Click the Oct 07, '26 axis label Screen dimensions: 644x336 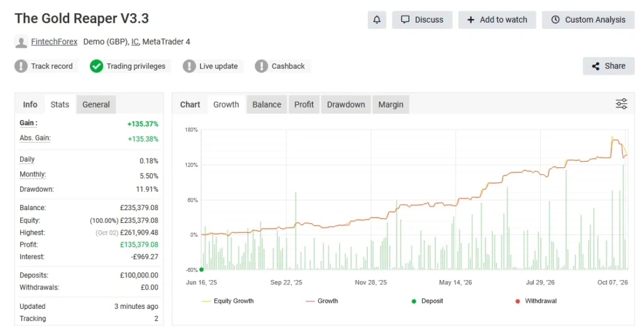coord(613,283)
